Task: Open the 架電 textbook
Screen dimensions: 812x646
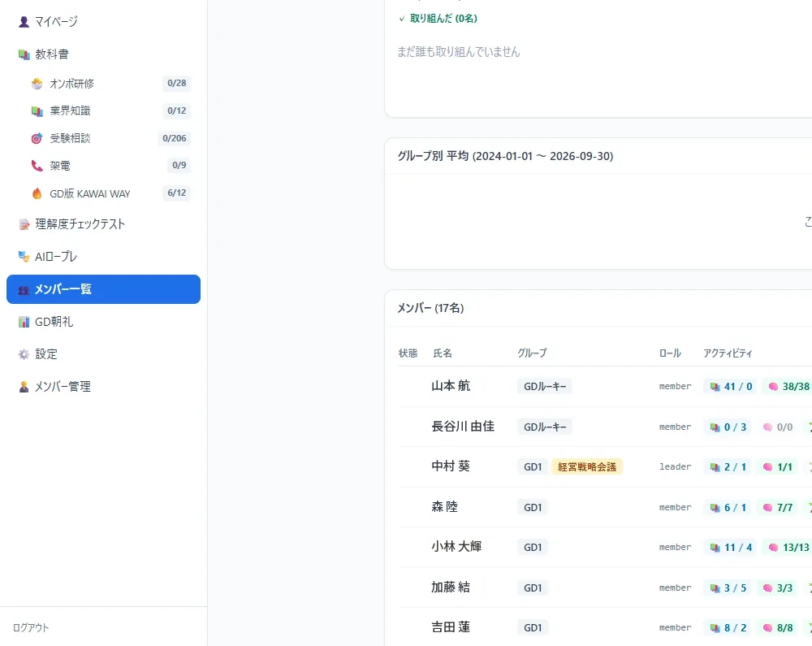Action: click(110, 166)
